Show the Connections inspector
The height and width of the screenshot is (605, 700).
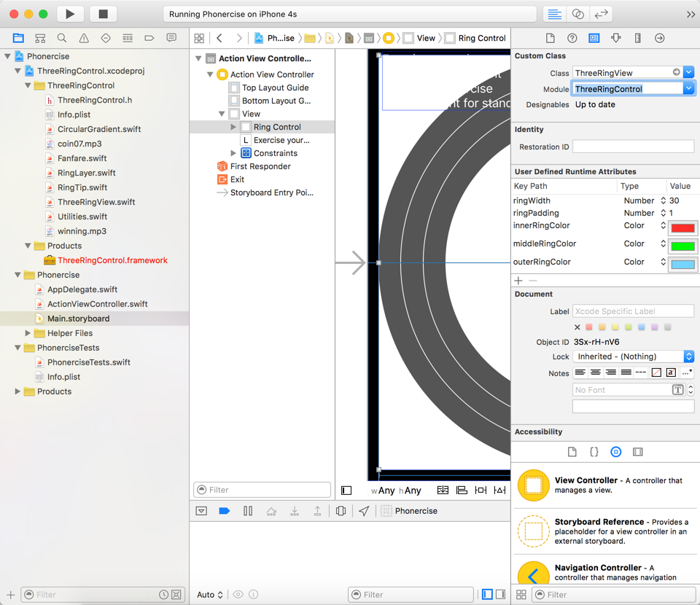click(x=659, y=38)
